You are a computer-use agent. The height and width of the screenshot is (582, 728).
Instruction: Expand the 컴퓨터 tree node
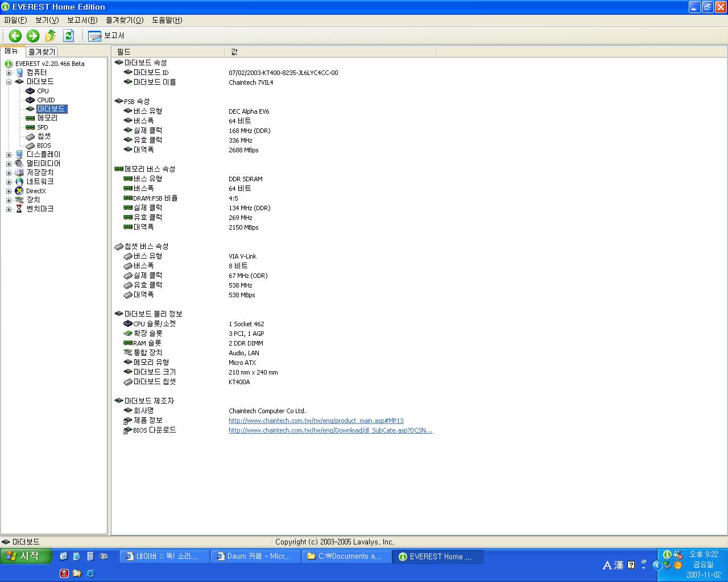point(9,73)
